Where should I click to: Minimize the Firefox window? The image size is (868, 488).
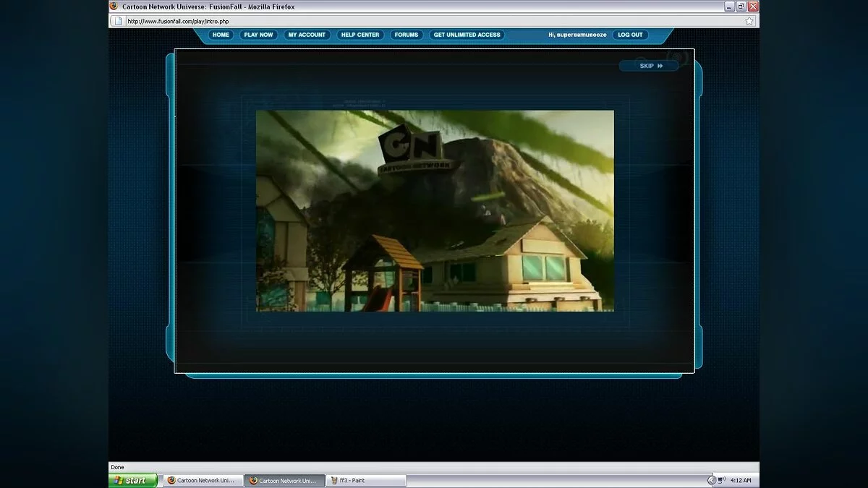730,6
